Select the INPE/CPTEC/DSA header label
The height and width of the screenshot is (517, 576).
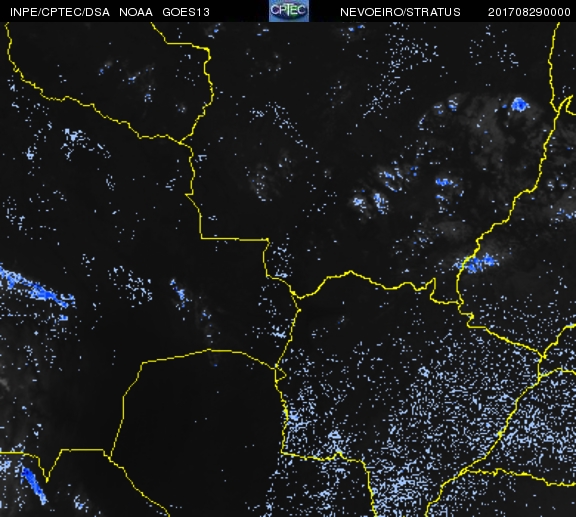60,12
